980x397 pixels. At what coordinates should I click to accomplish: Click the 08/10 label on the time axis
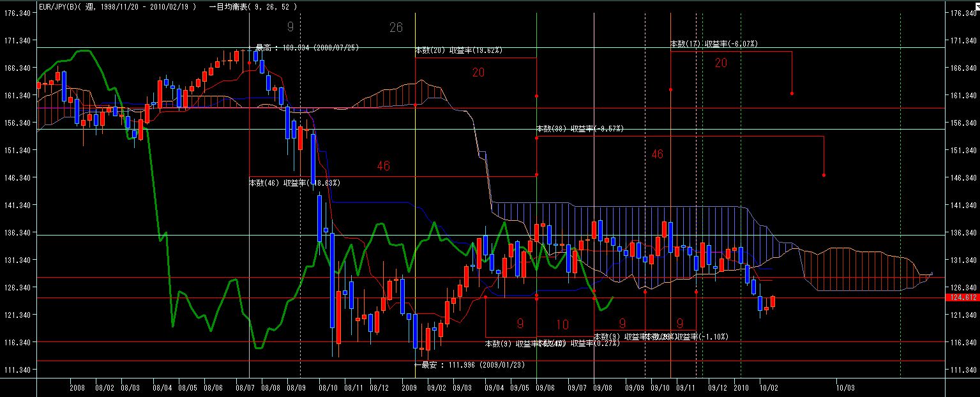(x=328, y=387)
